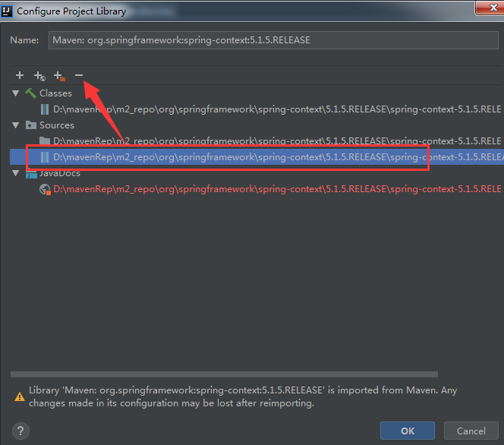Collapse the Sources tree node
Image resolution: width=504 pixels, height=445 pixels.
coord(15,125)
